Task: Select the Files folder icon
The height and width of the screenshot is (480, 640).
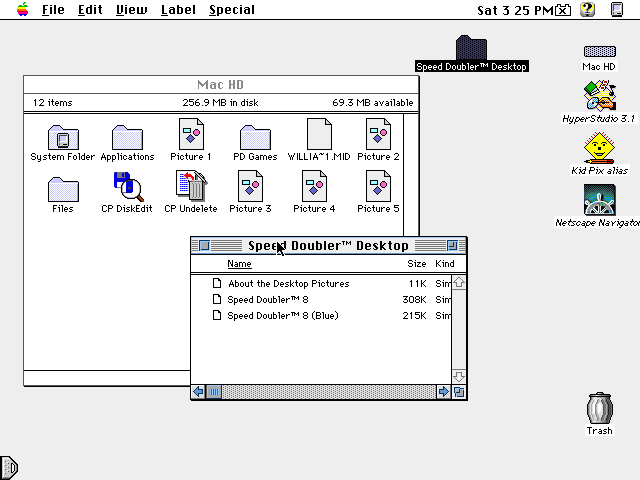Action: 63,189
